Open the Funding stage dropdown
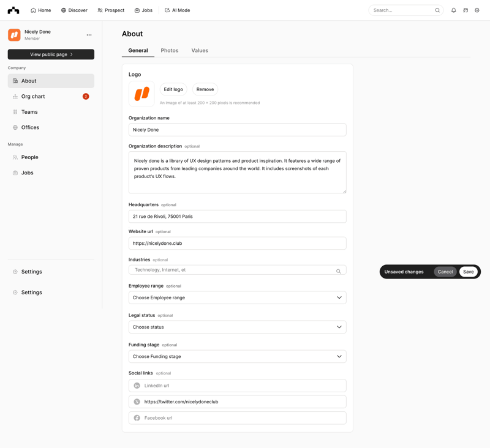This screenshot has height=448, width=490. (x=237, y=356)
